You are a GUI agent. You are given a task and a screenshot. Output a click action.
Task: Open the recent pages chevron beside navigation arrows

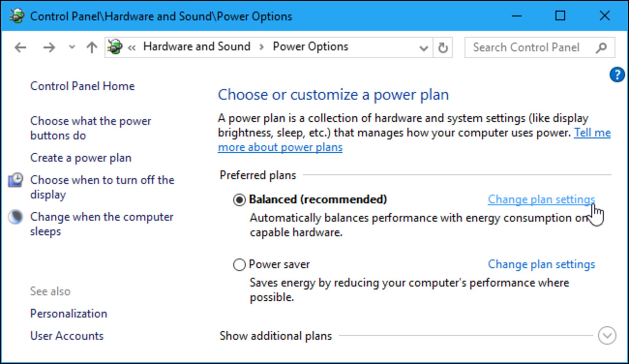click(71, 47)
